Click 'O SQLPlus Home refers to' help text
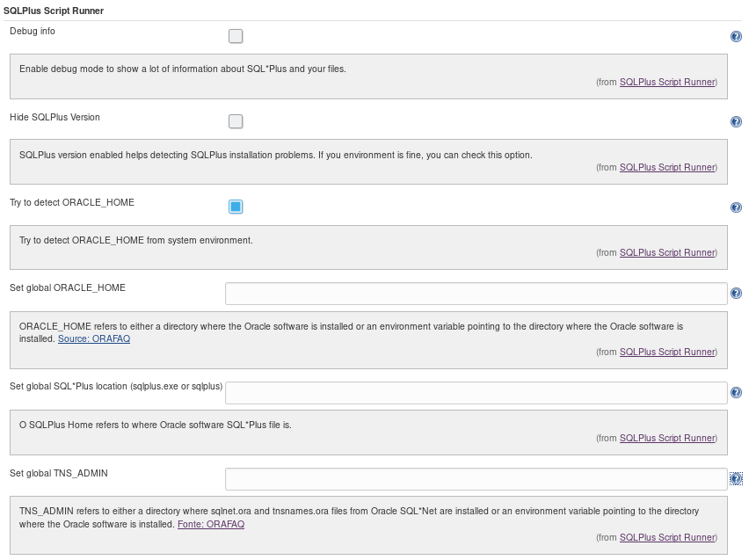Screen dimensions: 749x560 [x=156, y=425]
